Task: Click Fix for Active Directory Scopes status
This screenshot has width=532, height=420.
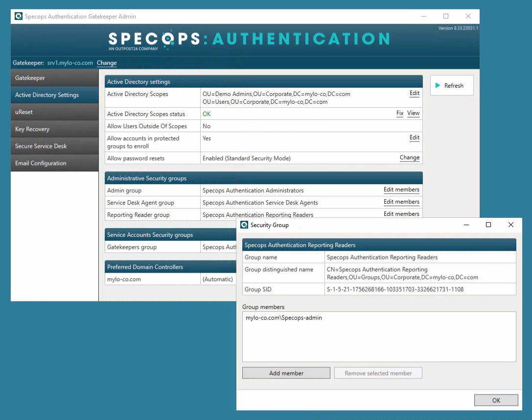Action: [x=400, y=113]
